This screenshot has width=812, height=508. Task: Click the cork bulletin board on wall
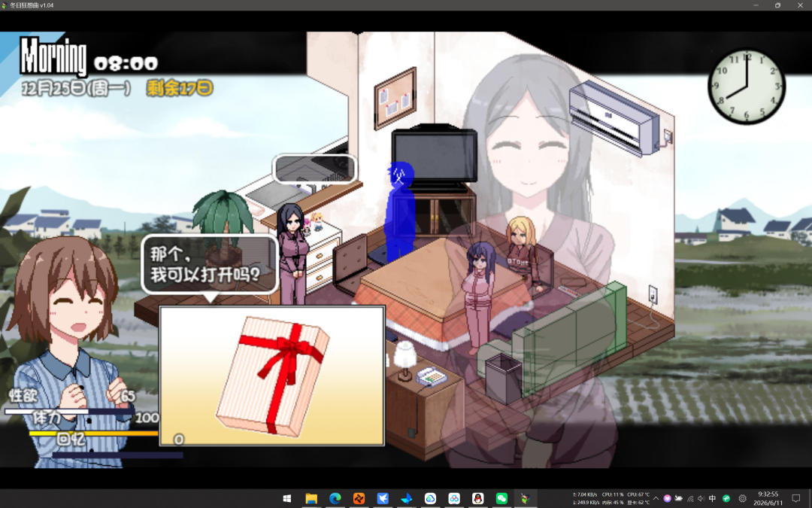[395, 98]
